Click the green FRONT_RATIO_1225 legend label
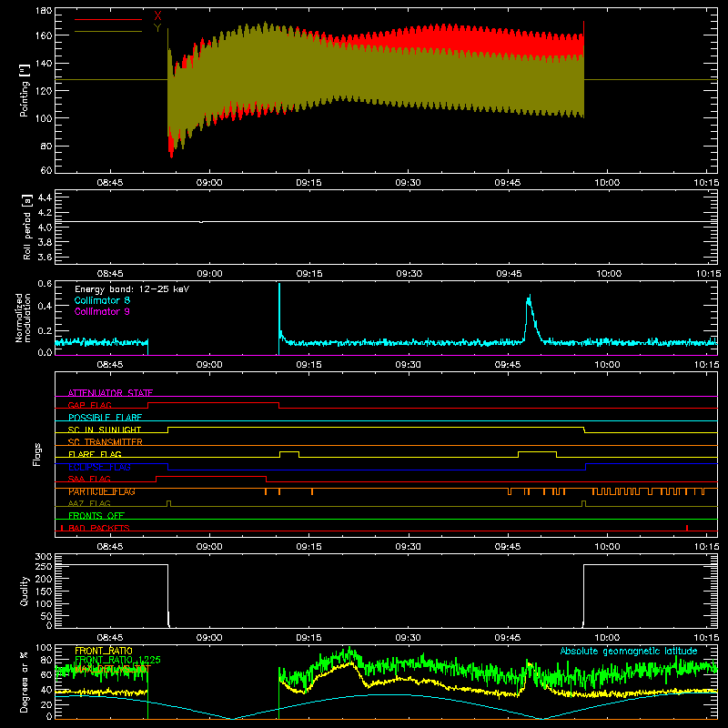The height and width of the screenshot is (728, 728). [117, 660]
